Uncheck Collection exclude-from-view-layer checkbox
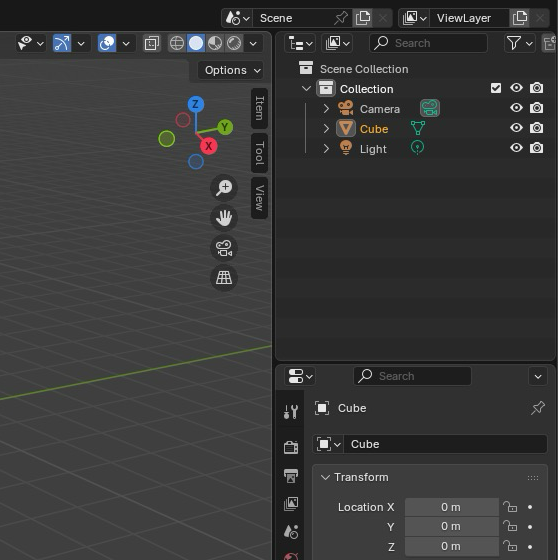Screen dimensions: 558x560 click(496, 88)
